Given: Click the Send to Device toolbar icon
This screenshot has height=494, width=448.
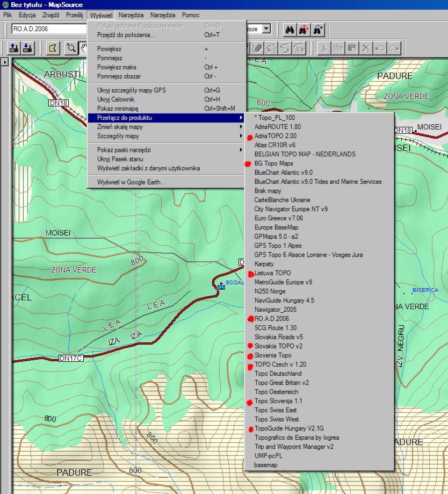Looking at the screenshot, I should 14,48.
